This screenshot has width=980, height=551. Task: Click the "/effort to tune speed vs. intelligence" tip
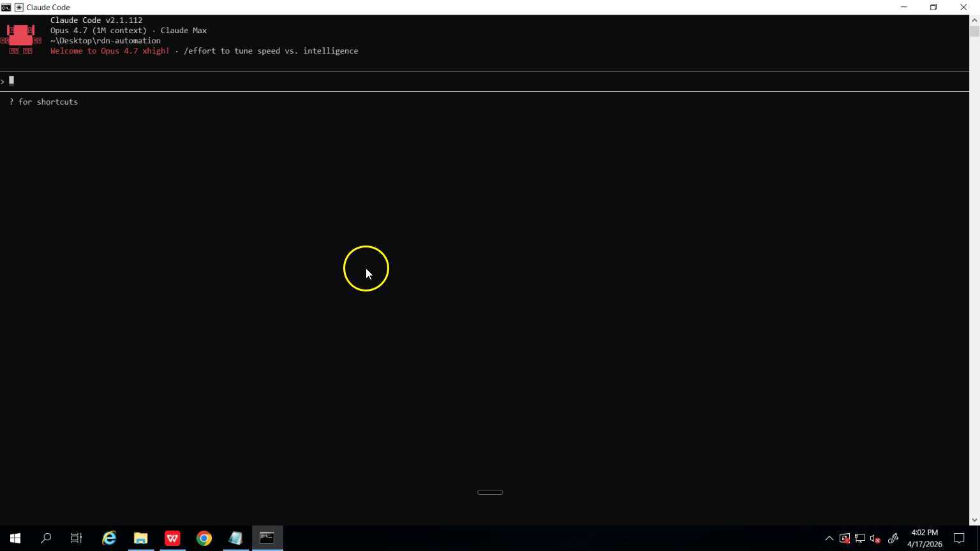(271, 51)
